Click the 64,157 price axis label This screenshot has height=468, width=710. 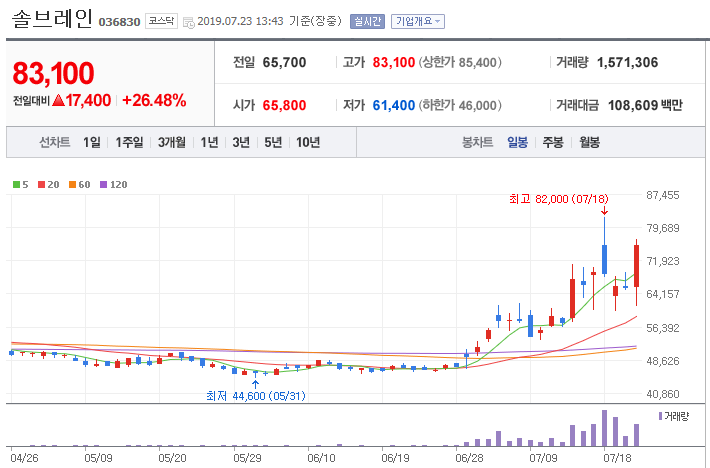(663, 294)
